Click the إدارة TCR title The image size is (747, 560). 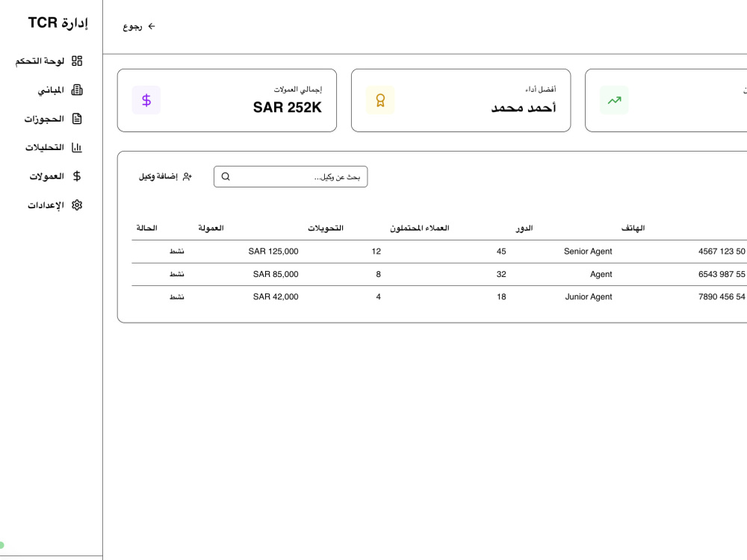click(x=58, y=22)
